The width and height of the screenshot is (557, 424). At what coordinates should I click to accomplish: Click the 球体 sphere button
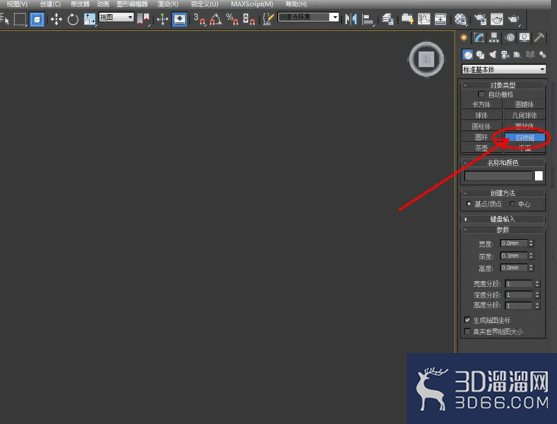coord(481,115)
